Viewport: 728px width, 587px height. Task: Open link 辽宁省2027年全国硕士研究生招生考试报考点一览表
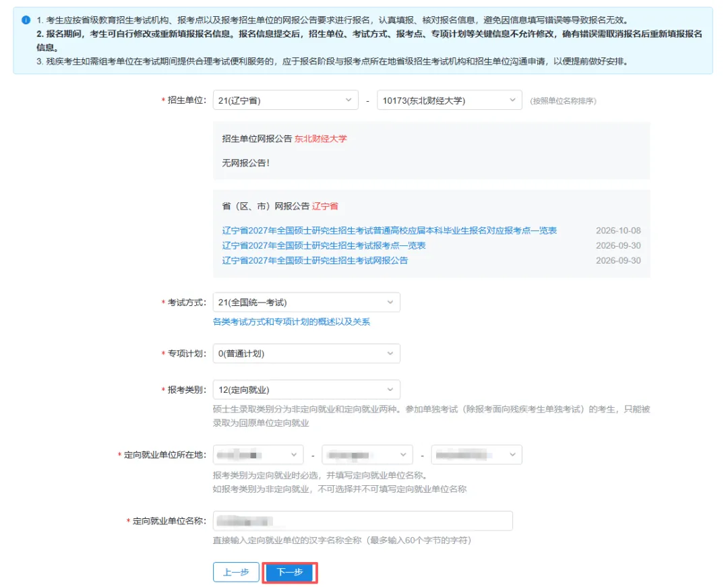(x=324, y=245)
